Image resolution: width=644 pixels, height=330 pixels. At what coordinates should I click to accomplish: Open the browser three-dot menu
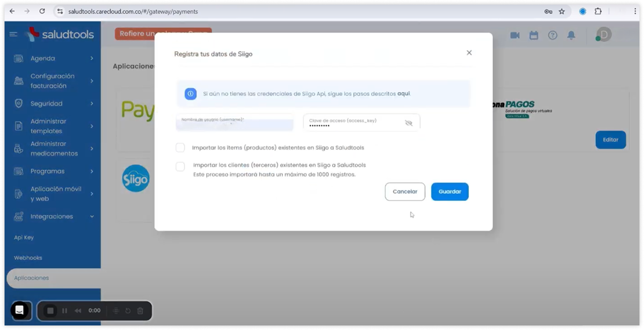635,11
